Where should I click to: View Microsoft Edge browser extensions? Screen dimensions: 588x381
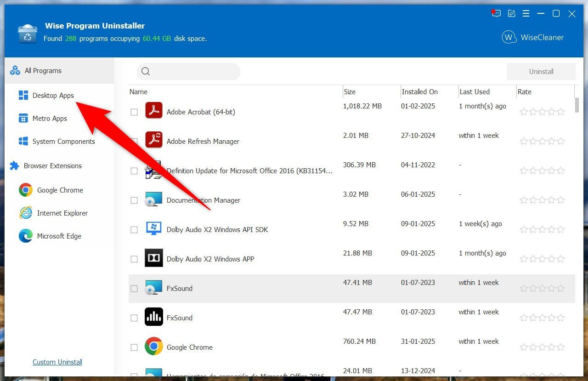click(x=58, y=236)
